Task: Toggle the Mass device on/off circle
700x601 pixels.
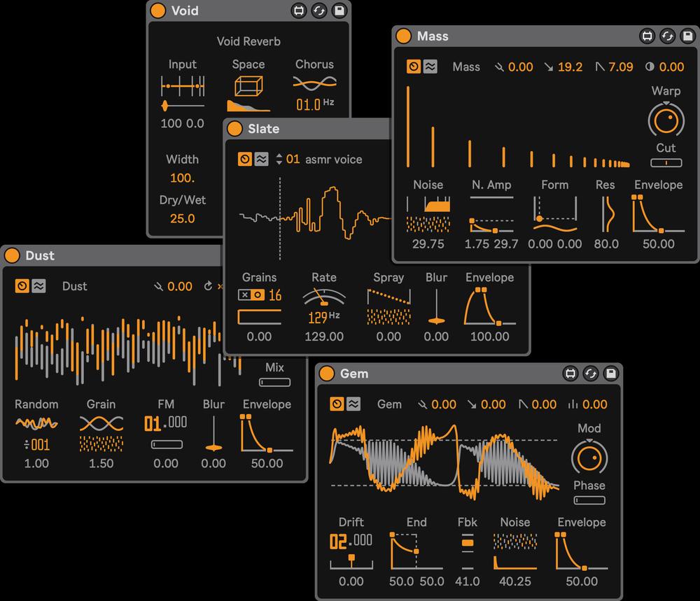Action: pyautogui.click(x=404, y=36)
